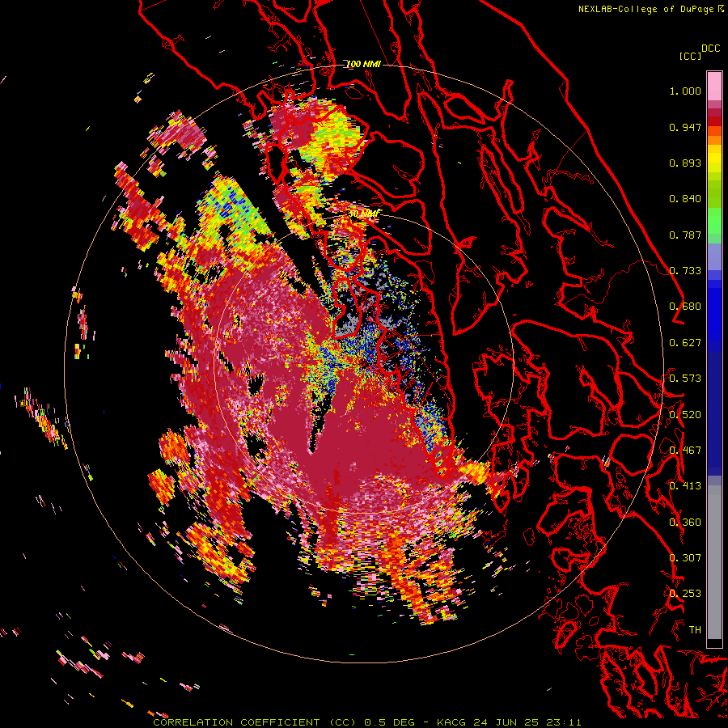Click the KACG 24 JUN 25 23:11 timestamp
The image size is (728, 728).
click(x=509, y=722)
